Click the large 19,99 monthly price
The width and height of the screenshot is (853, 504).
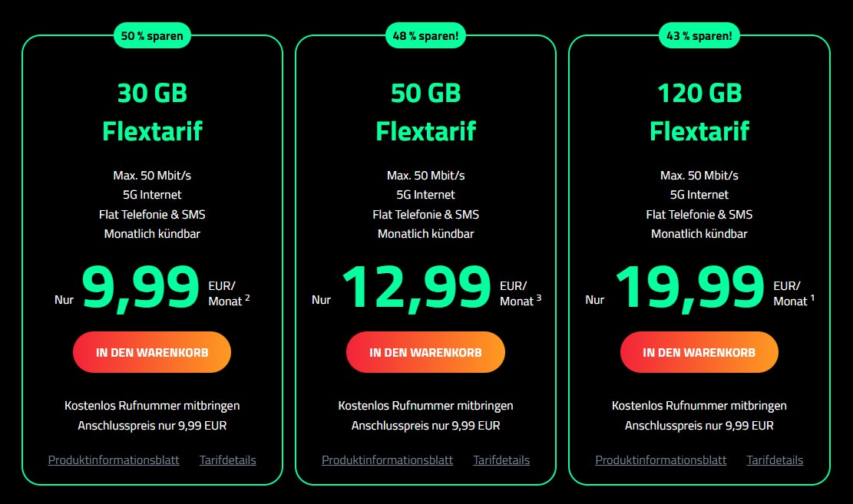coord(689,288)
